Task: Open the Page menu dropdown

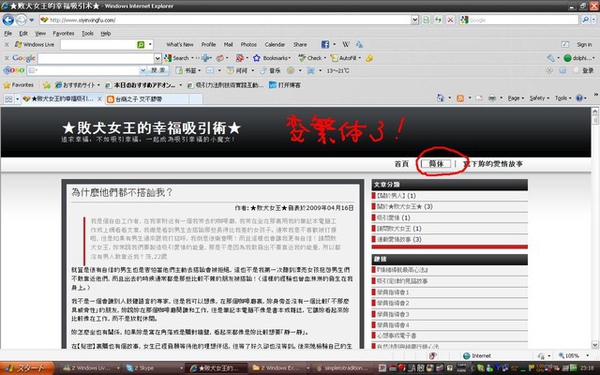Action: coord(516,98)
